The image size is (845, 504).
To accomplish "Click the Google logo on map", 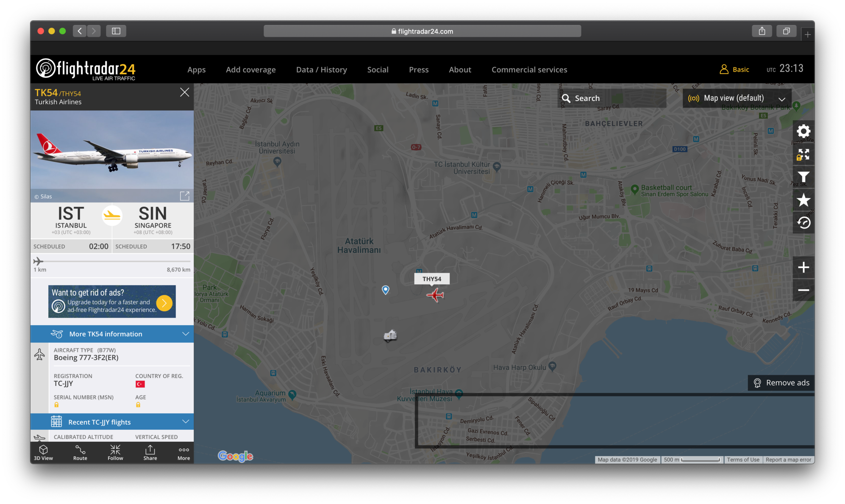I will (x=235, y=456).
